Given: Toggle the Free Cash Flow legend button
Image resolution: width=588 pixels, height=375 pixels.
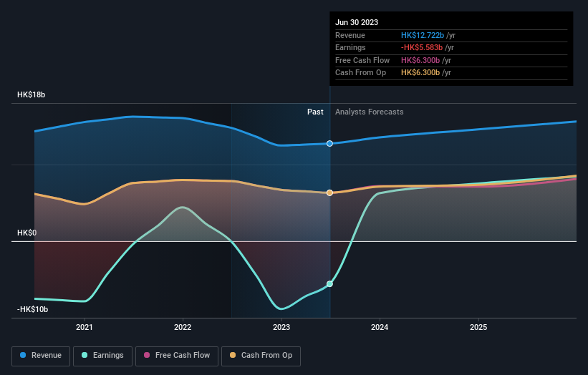Looking at the screenshot, I should click(x=177, y=356).
